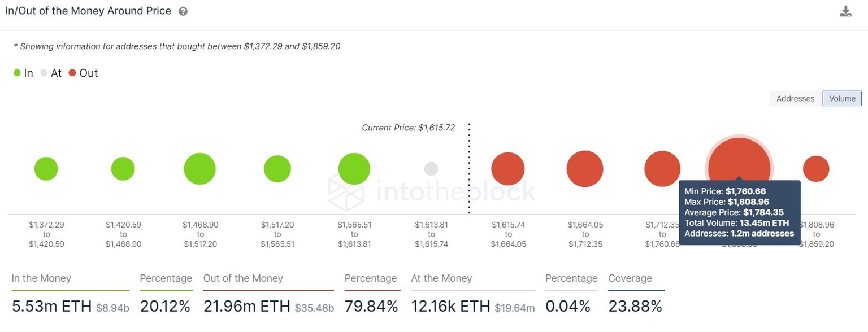Click the dotted Current Price marker line

coord(469,169)
